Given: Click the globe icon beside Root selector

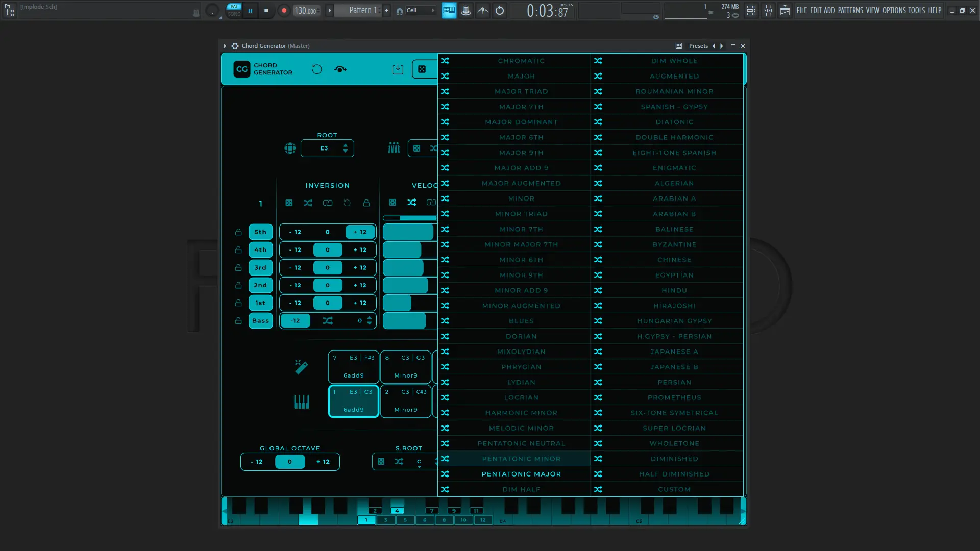Looking at the screenshot, I should click(x=290, y=148).
